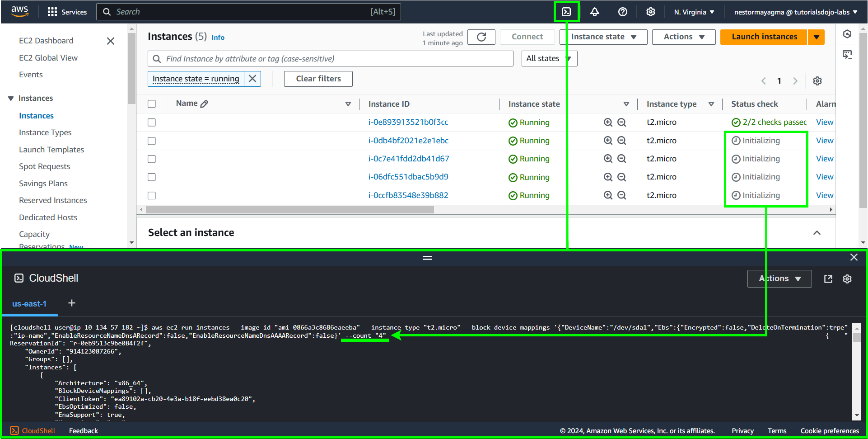Select the us-east-1 CloudShell tab
This screenshot has width=868, height=439.
[29, 304]
